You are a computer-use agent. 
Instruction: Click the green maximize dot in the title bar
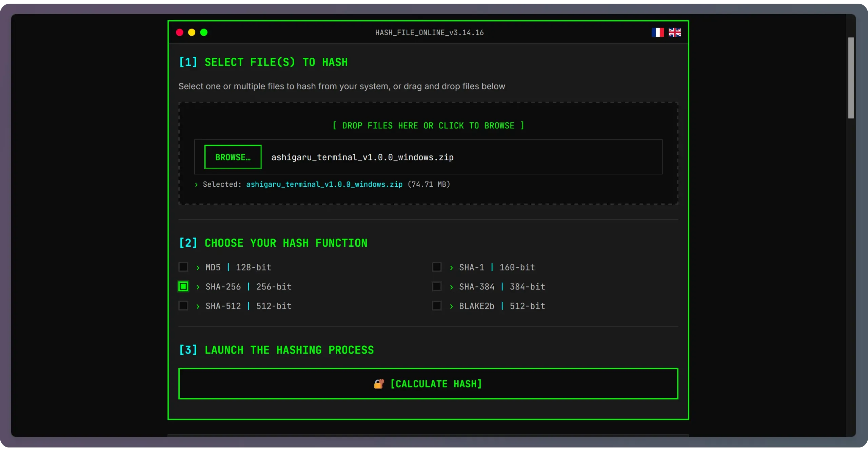point(204,32)
